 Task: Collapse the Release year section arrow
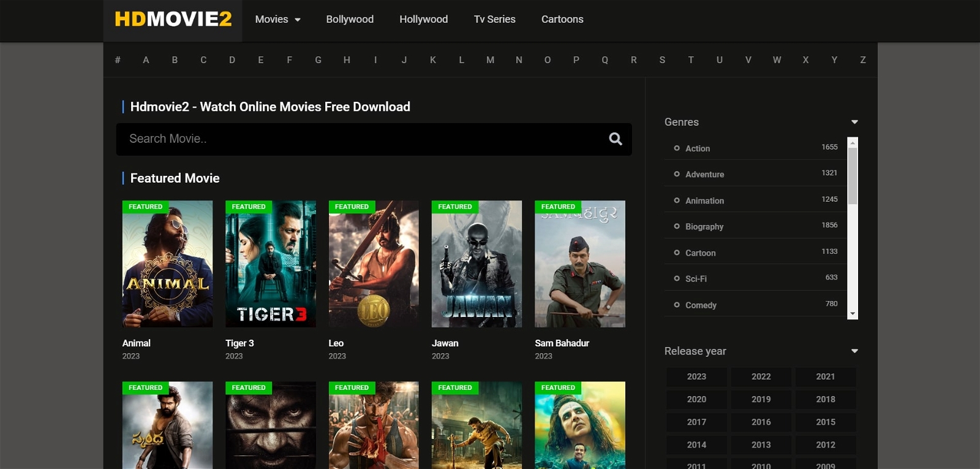[854, 351]
